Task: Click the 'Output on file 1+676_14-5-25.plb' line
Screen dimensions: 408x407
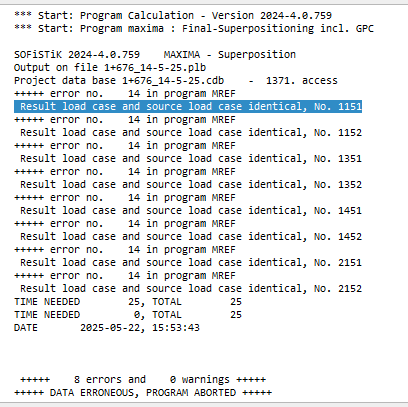Action: tap(110, 67)
